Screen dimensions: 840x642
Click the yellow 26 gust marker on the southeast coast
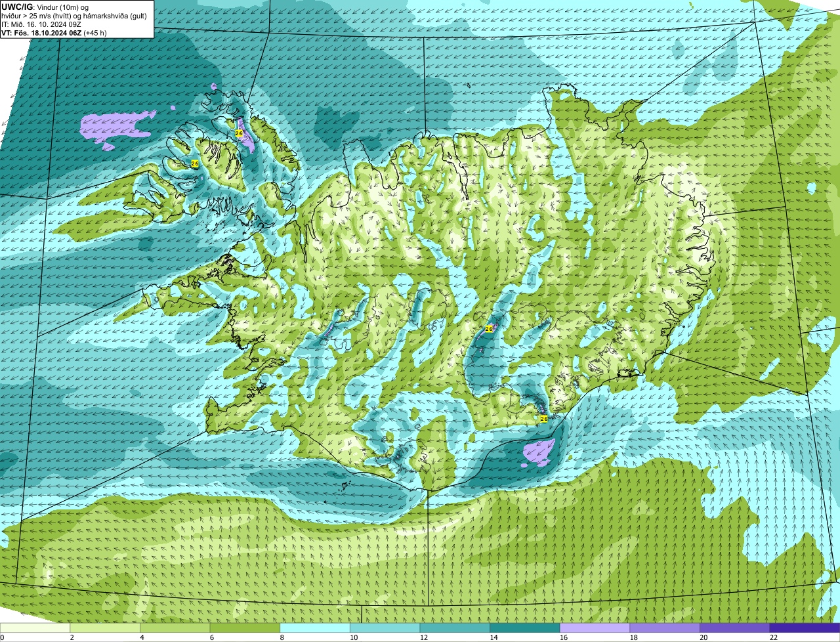pyautogui.click(x=543, y=418)
